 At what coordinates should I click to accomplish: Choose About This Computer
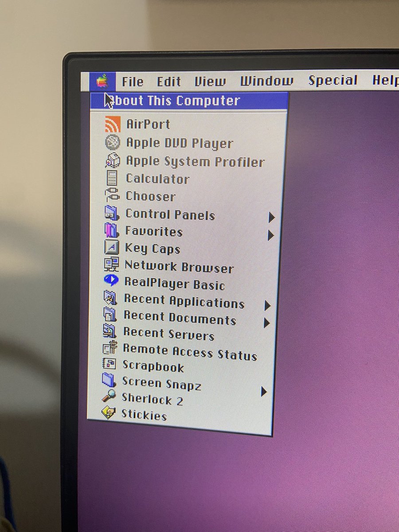coord(189,101)
